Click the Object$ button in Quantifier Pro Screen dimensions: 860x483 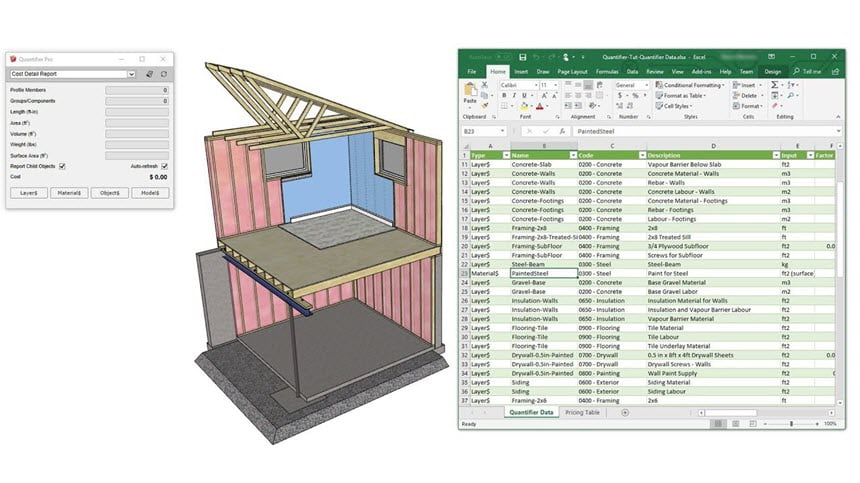point(110,193)
